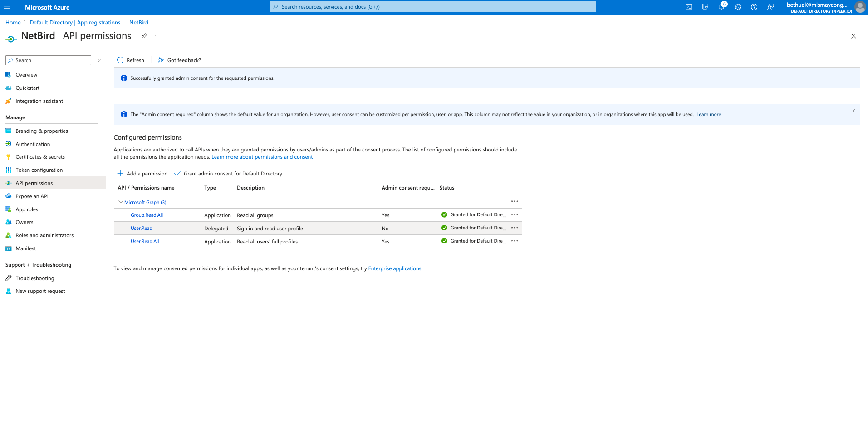Open the Help question mark icon
The width and height of the screenshot is (868, 433).
754,7
